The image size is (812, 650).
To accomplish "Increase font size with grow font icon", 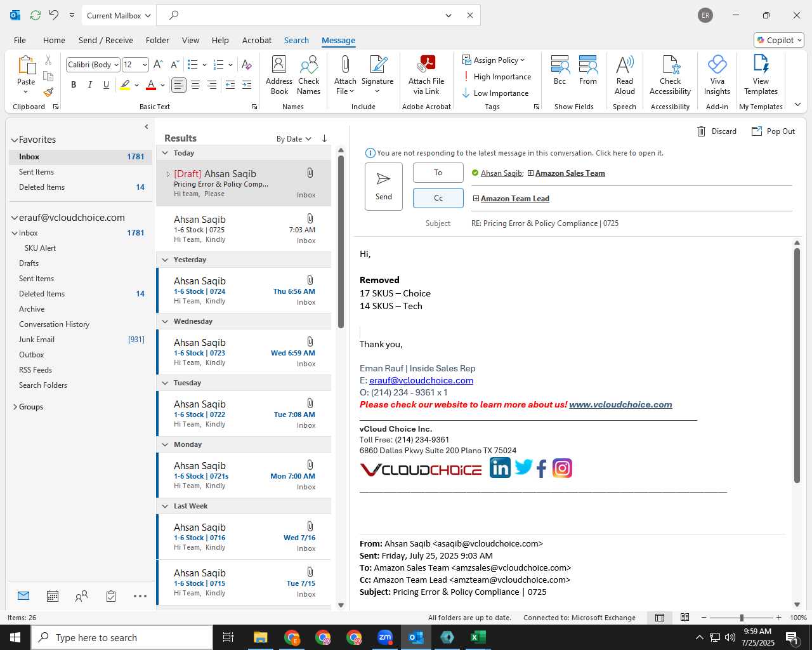I will point(159,65).
